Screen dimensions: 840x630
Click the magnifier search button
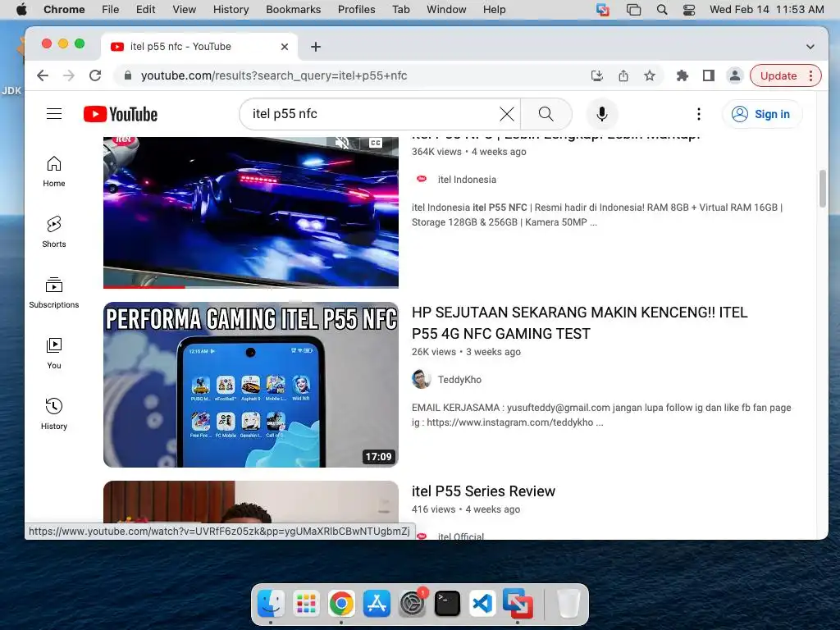tap(546, 114)
